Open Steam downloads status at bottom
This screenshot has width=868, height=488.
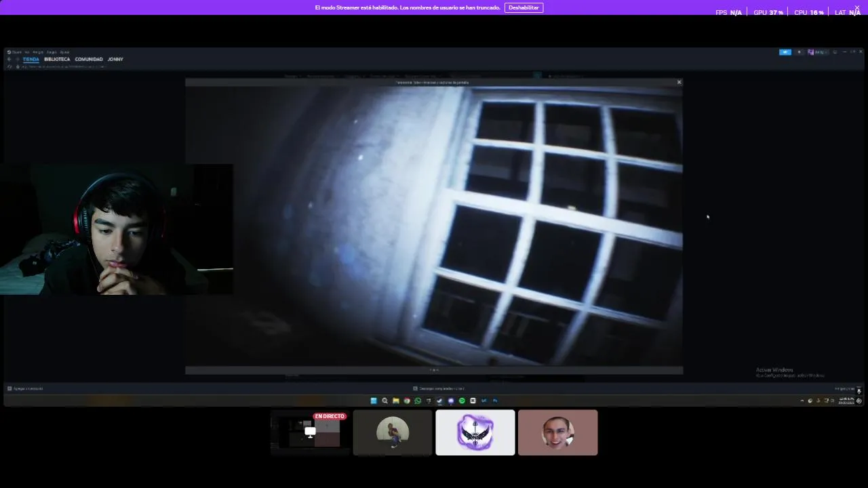coord(439,388)
